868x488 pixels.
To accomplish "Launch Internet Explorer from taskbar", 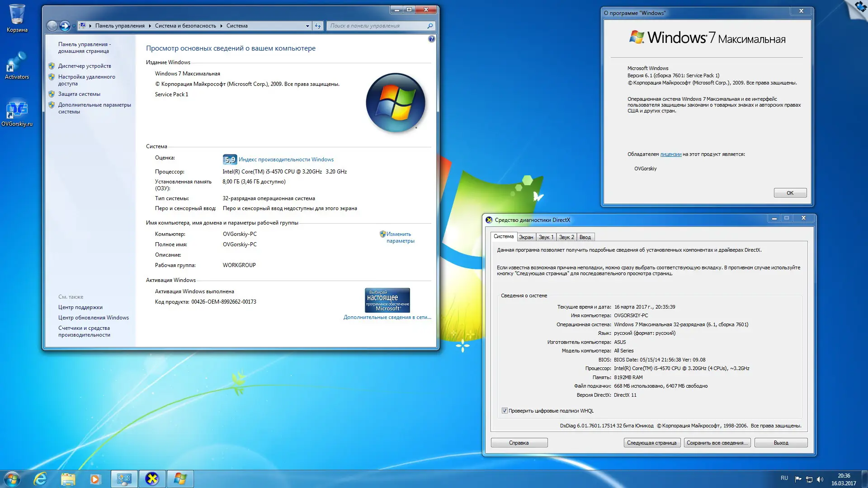I will click(x=40, y=479).
